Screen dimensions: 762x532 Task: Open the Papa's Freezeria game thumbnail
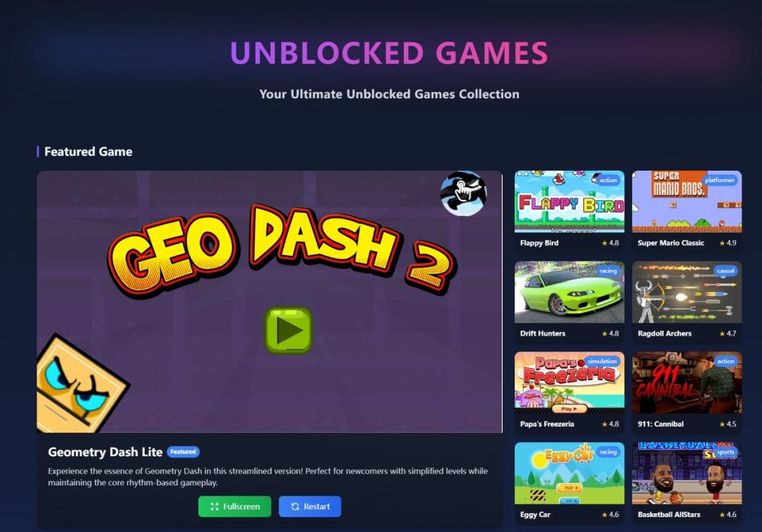(x=569, y=383)
